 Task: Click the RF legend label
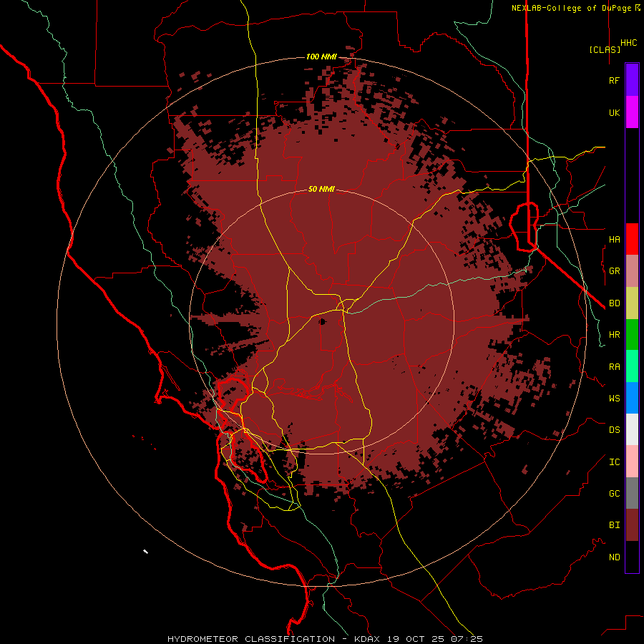point(614,80)
